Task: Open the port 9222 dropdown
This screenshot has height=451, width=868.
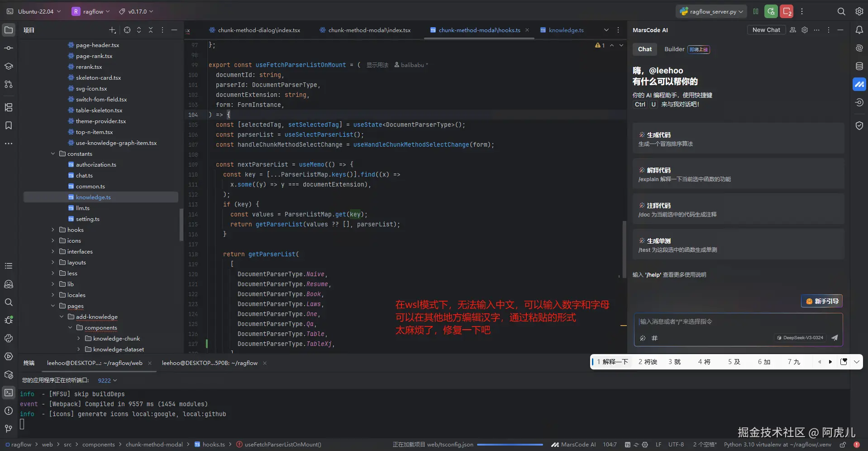Action: (107, 380)
